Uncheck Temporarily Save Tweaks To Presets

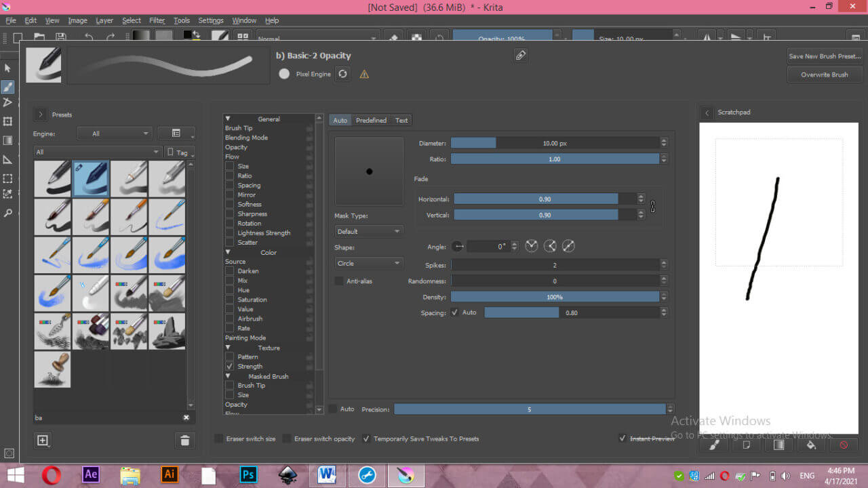click(x=366, y=439)
